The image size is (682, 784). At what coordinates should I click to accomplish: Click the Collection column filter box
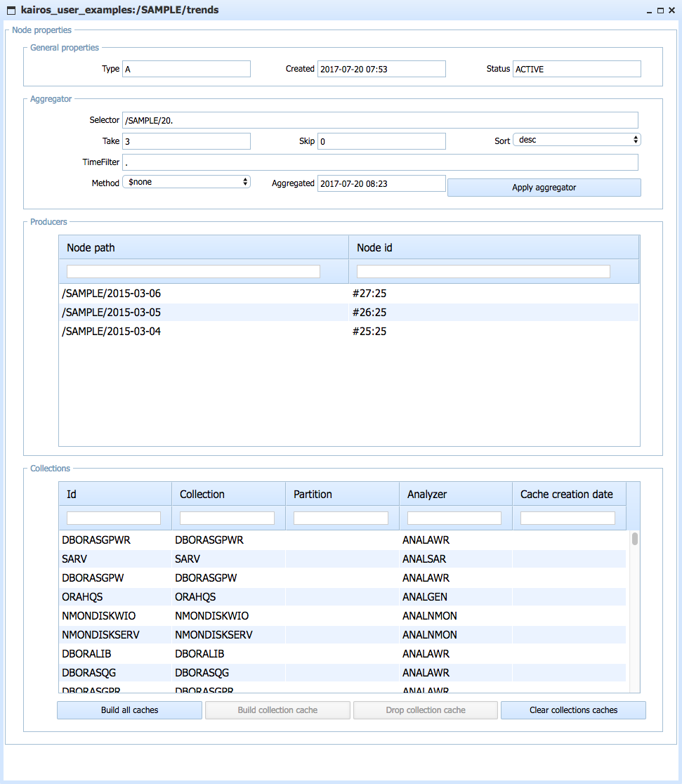click(x=227, y=518)
